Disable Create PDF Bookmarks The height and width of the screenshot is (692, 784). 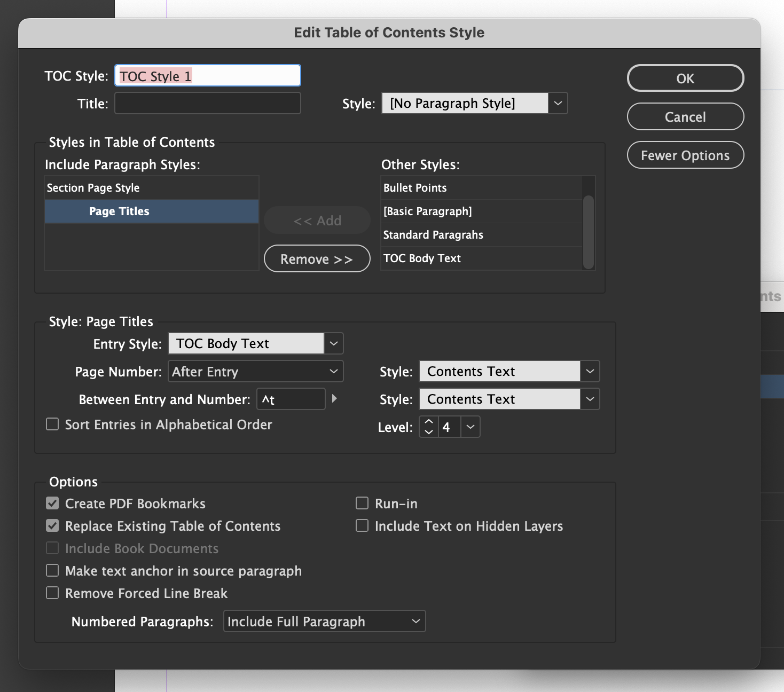[x=52, y=503]
